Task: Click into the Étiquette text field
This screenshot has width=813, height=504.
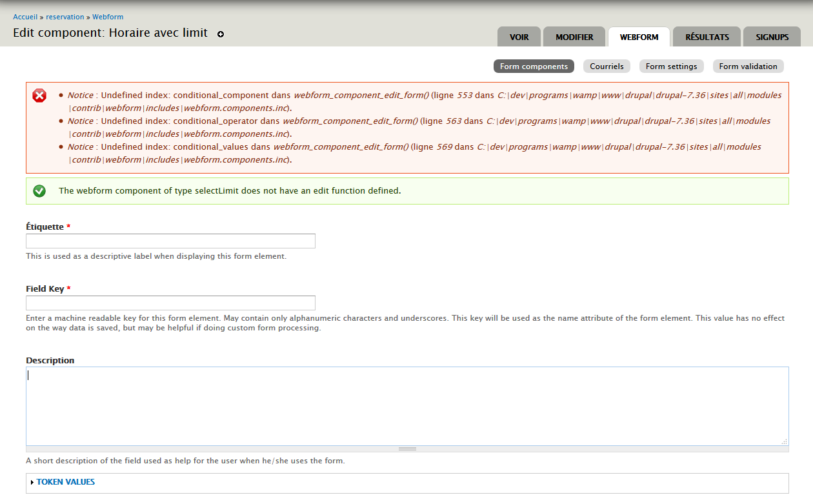Action: pos(170,241)
